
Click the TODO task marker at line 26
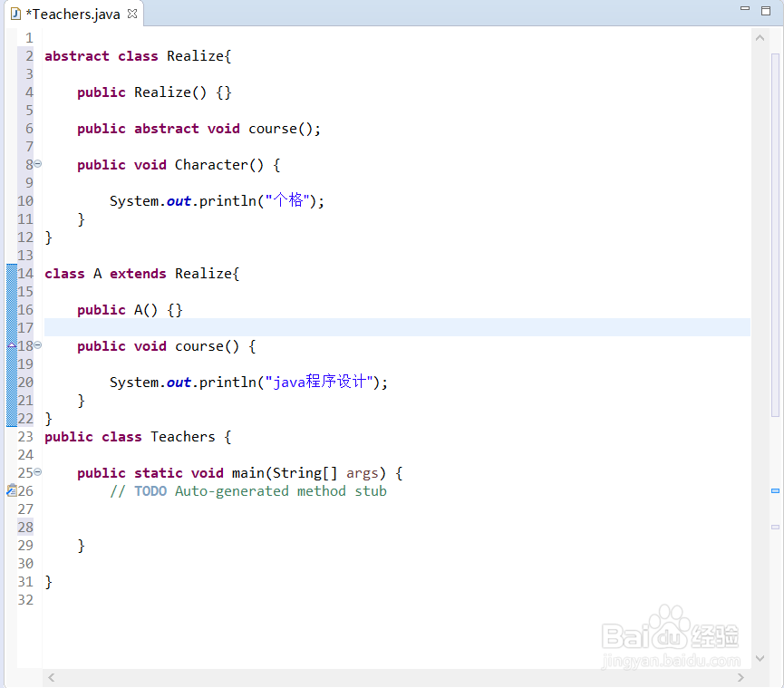(12, 490)
